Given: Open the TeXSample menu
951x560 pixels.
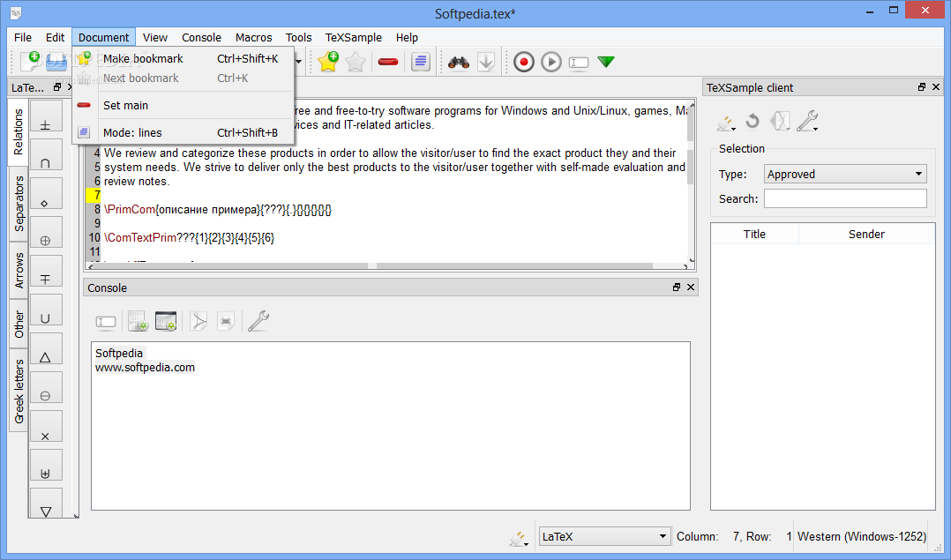Looking at the screenshot, I should pyautogui.click(x=354, y=38).
